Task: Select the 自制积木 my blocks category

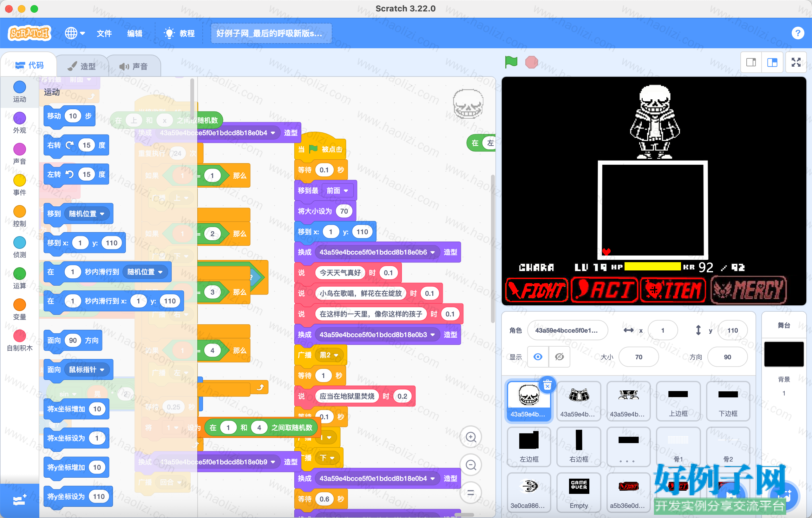Action: pos(20,341)
